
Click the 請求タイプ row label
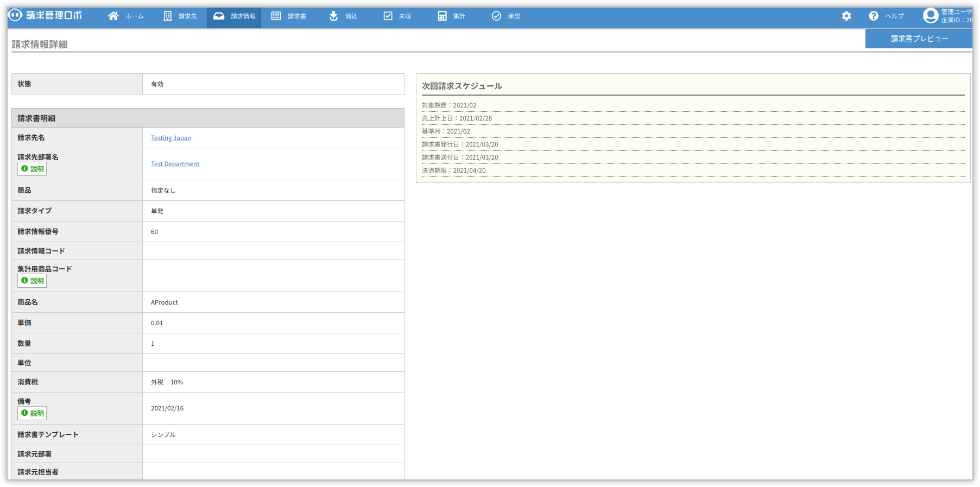click(34, 211)
